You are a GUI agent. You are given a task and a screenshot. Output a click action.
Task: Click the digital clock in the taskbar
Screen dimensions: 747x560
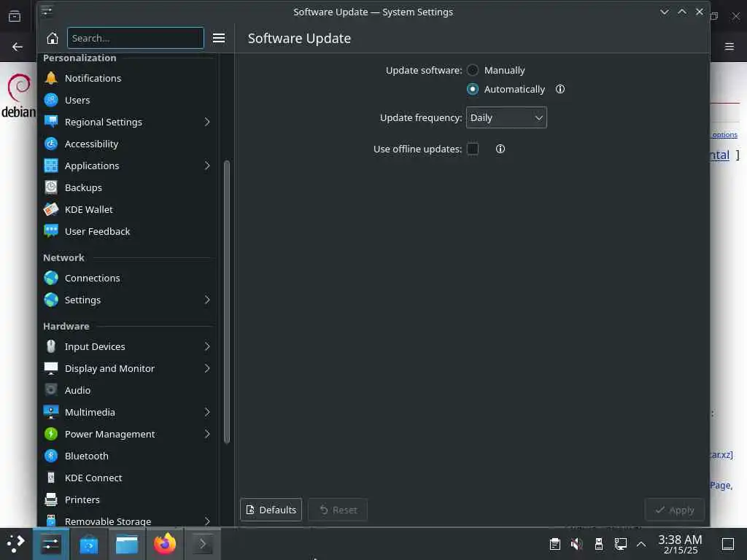(x=681, y=544)
